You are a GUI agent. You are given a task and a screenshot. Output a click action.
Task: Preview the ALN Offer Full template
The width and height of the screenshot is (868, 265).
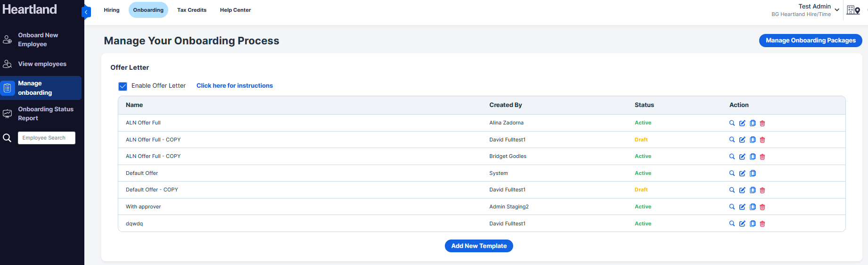(732, 123)
